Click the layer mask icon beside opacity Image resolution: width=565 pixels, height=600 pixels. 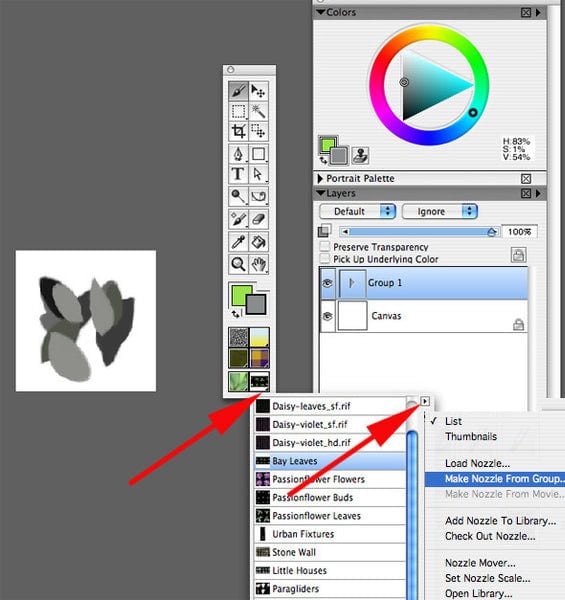[324, 231]
